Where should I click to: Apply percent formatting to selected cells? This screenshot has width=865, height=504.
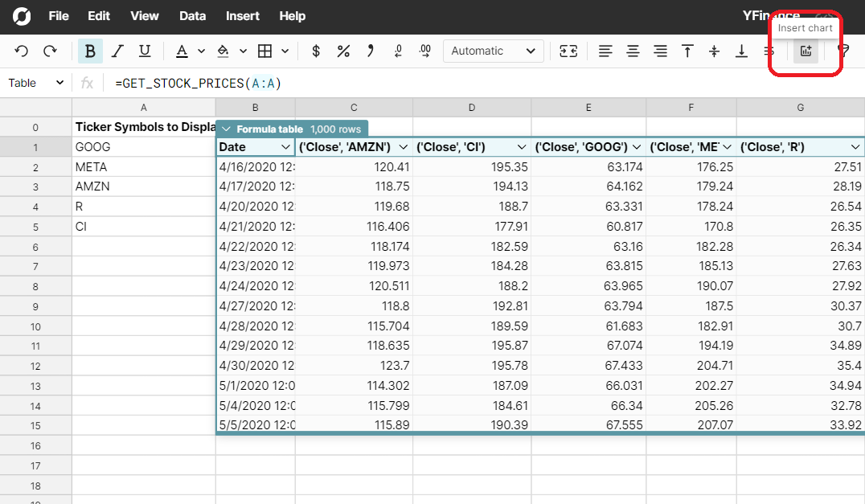point(343,50)
